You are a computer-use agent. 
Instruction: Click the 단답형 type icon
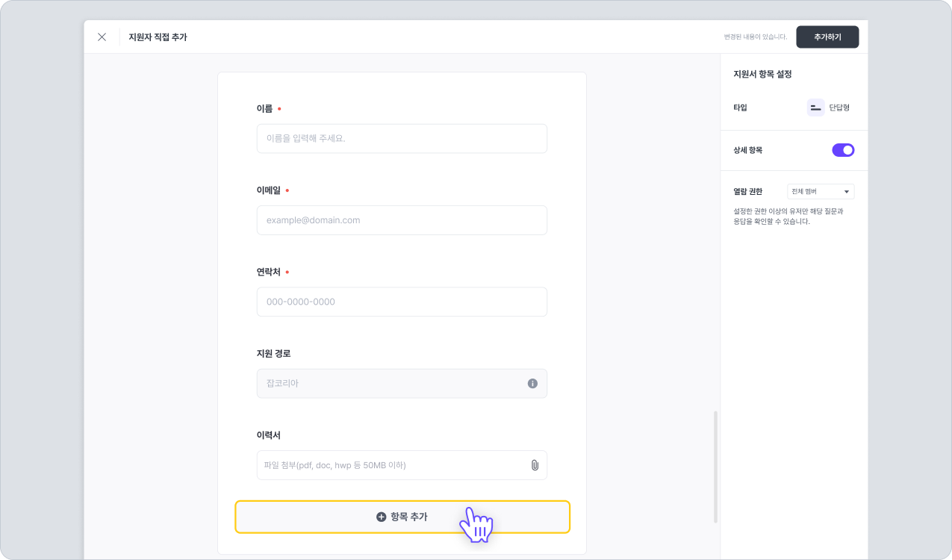tap(815, 108)
